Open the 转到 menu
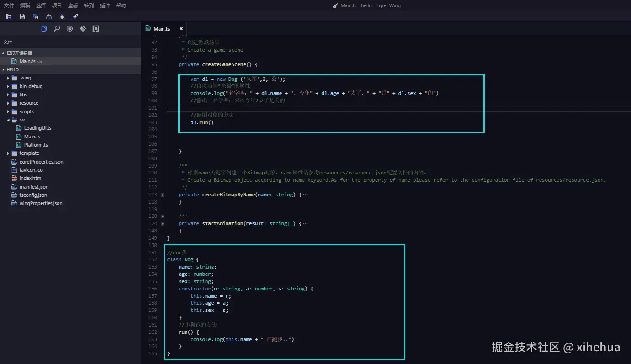Viewport: 631px width, 364px height. [89, 5]
